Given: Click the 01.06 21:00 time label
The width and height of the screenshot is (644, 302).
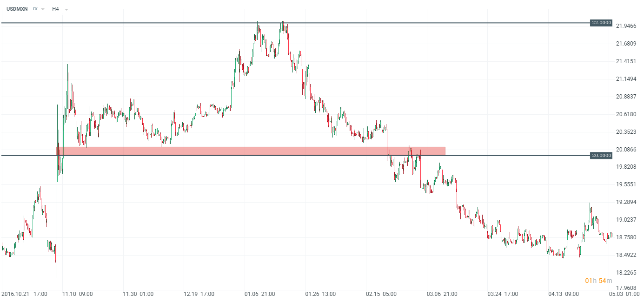Looking at the screenshot, I should (259, 294).
